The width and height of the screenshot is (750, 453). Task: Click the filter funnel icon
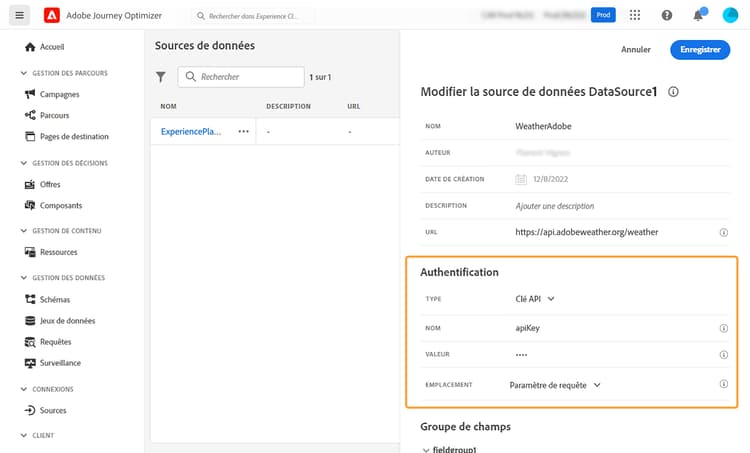pos(161,77)
